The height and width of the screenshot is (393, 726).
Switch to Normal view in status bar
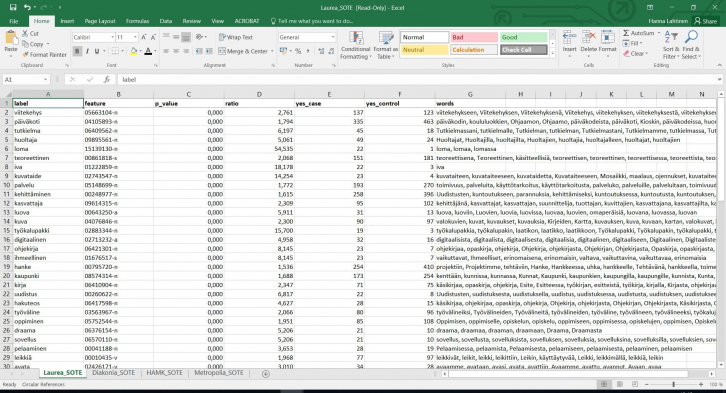[x=604, y=384]
